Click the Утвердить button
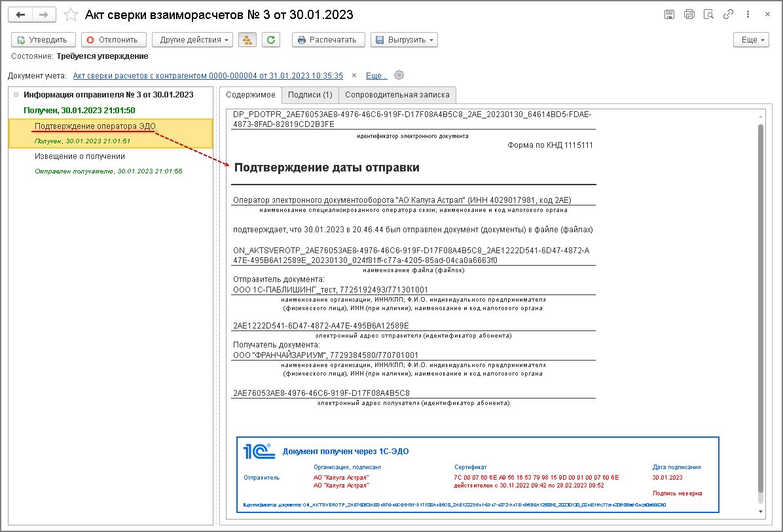783x532 pixels. pyautogui.click(x=43, y=40)
